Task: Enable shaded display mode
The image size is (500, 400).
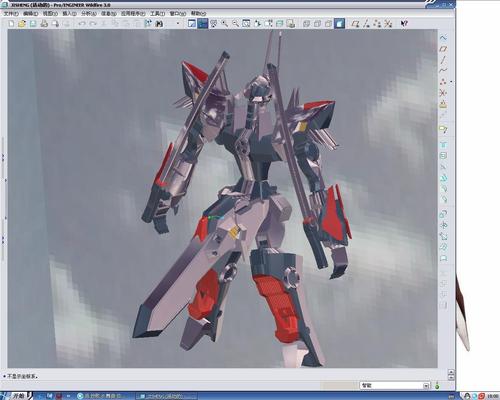Action: pyautogui.click(x=339, y=24)
